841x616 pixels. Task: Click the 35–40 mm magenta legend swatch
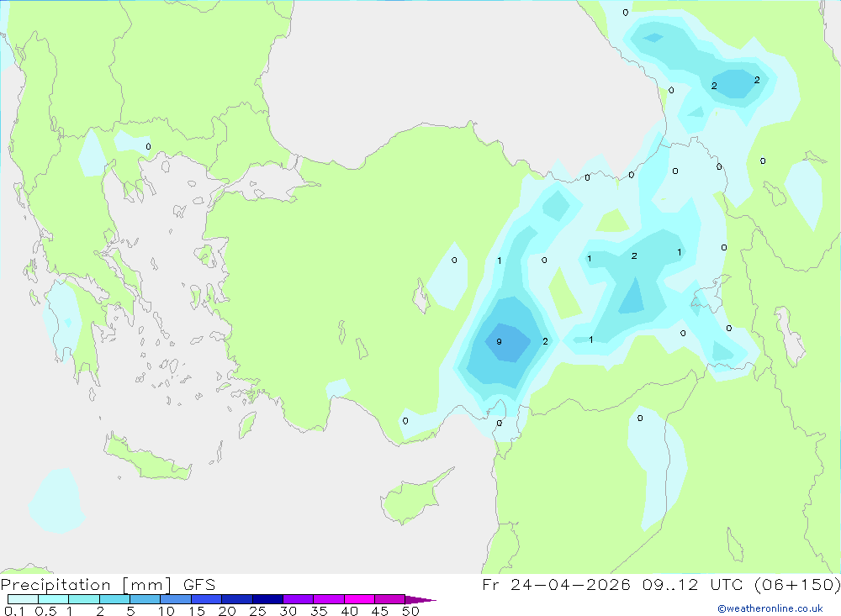[329, 599]
